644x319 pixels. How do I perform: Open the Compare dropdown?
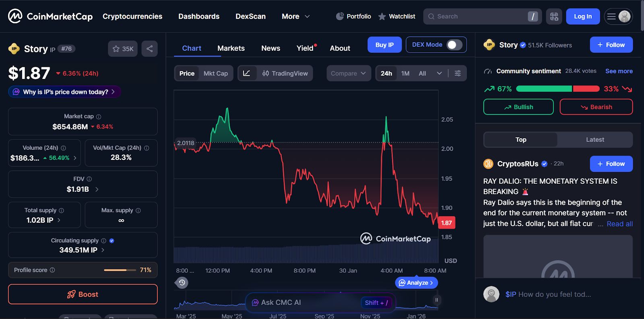pyautogui.click(x=349, y=73)
